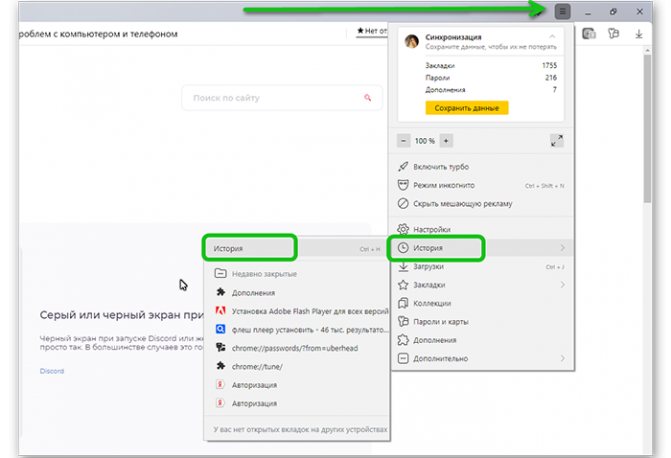This screenshot has height=458, width=671.
Task: Increase zoom with the plus button
Action: click(446, 141)
